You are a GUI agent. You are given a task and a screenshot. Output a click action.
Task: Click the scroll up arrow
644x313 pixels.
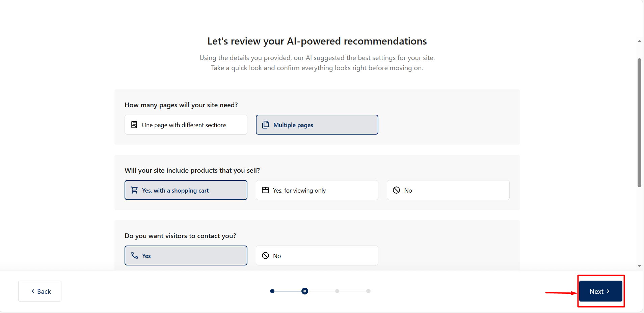click(639, 41)
